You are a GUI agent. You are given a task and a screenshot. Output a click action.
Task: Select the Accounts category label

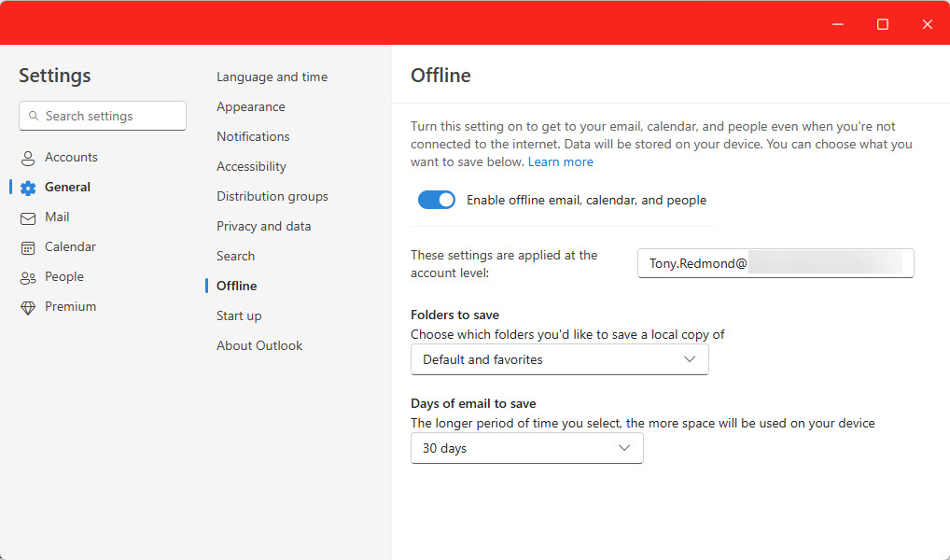pyautogui.click(x=71, y=157)
